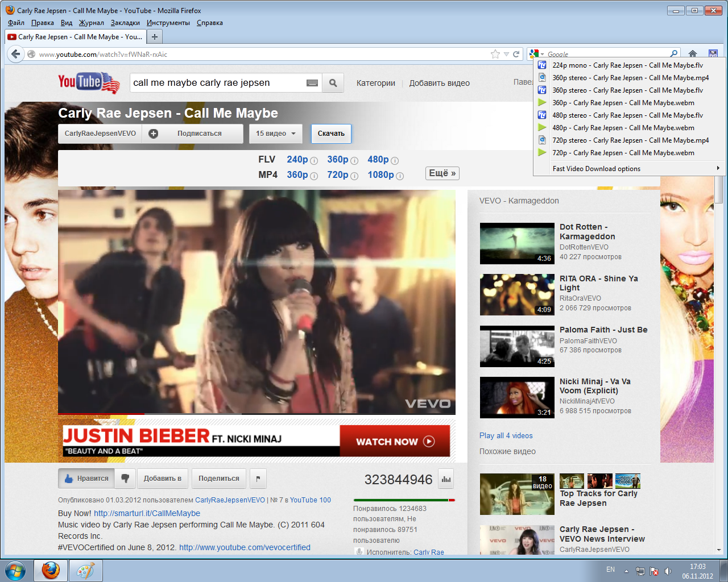Click CarlyRaeJepsenVEVO channel button

(100, 134)
